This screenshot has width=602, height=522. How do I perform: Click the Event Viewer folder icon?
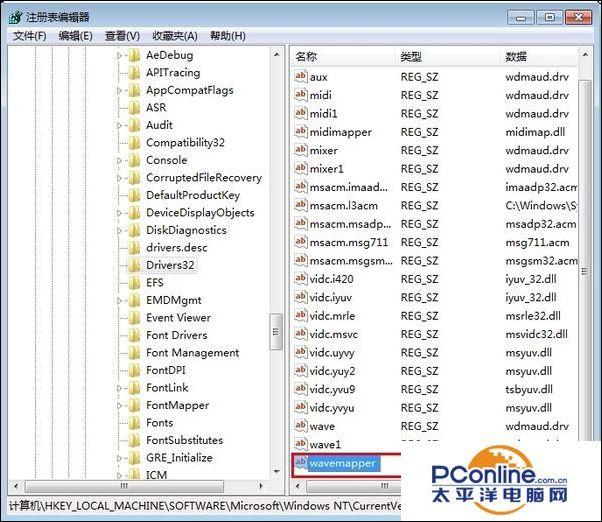point(134,317)
